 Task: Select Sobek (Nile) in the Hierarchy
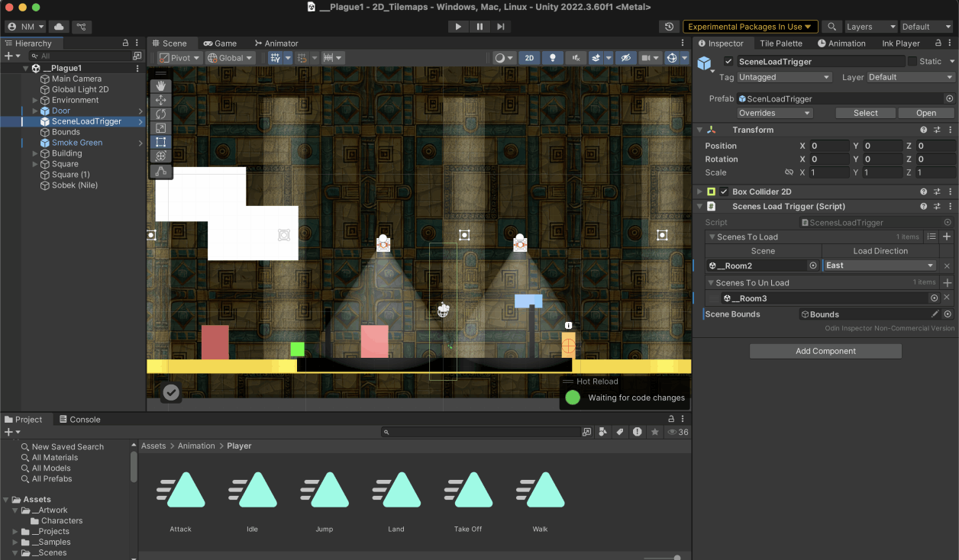pos(75,185)
